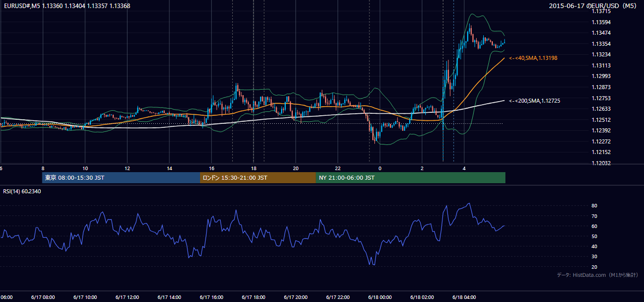Select the white 200 SMA 1.12725 label

[534, 101]
